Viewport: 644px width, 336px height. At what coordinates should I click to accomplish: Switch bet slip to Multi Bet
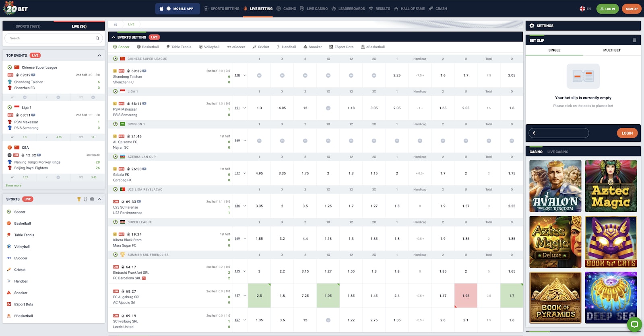611,50
